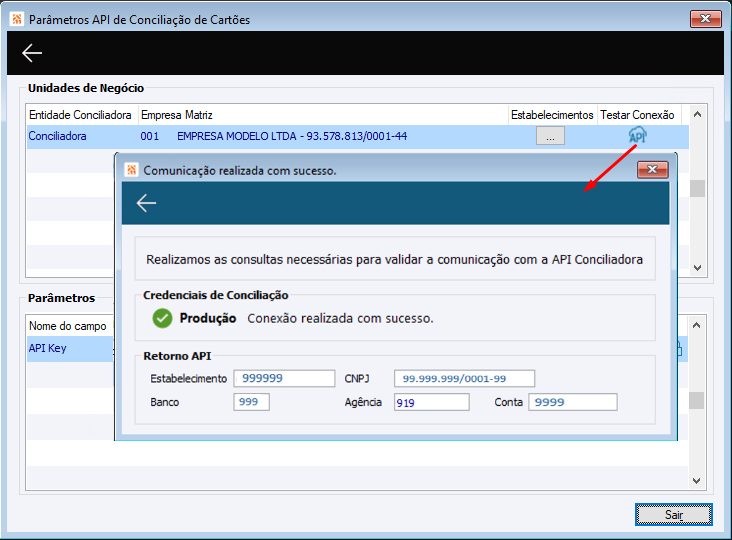Click the Agência field showing 919

point(431,402)
